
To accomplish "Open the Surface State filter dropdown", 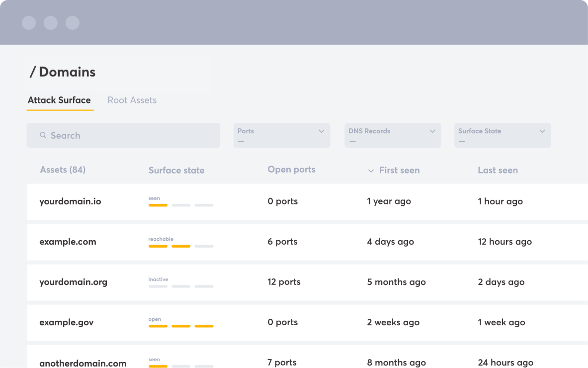I will [x=502, y=135].
